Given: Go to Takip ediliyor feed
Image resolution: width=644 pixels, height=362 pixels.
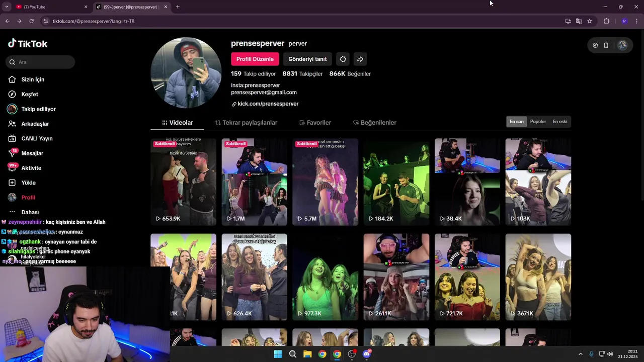Looking at the screenshot, I should pos(38,109).
